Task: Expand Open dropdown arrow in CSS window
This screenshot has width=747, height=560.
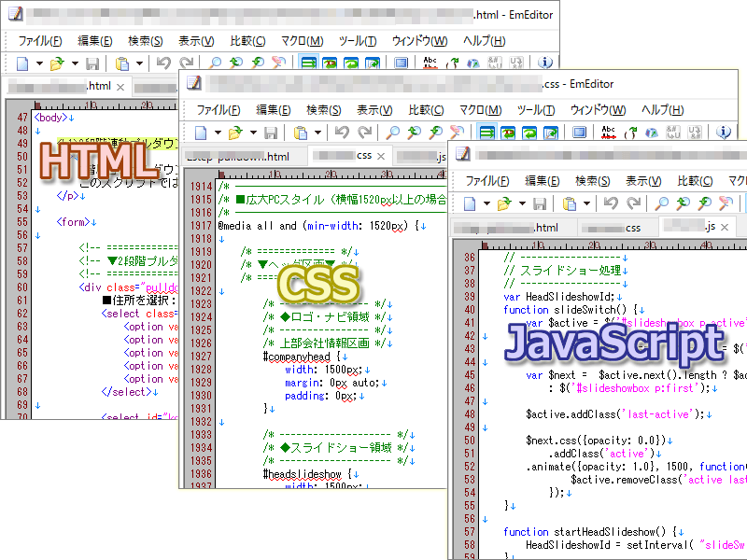Action: 253,133
